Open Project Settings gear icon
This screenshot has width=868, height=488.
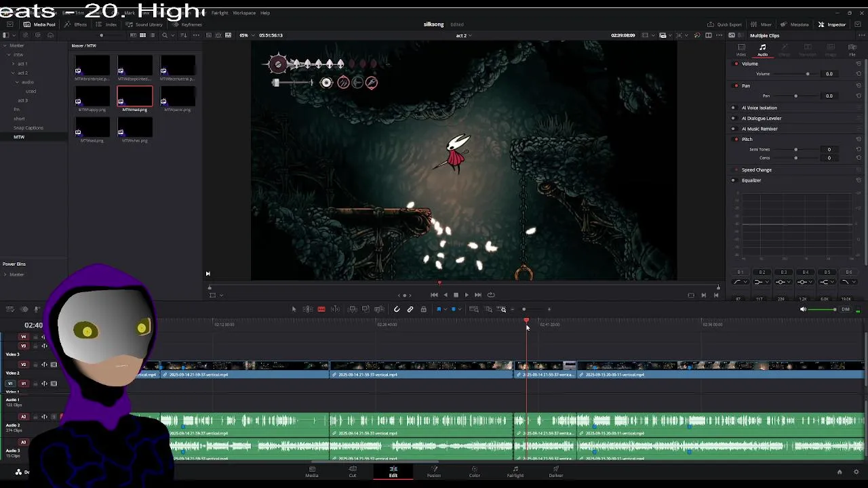(x=856, y=472)
